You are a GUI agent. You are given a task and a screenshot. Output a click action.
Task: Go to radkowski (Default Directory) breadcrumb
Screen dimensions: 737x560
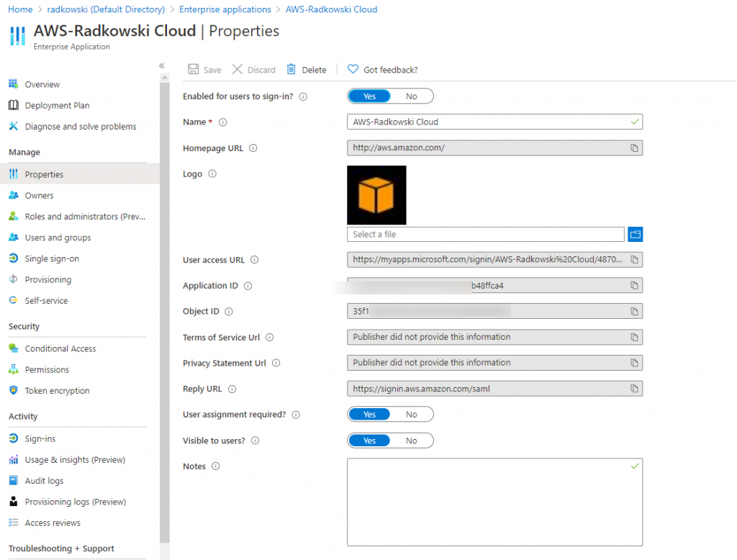click(106, 9)
